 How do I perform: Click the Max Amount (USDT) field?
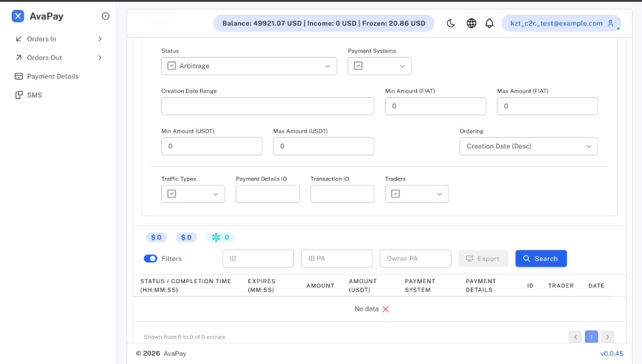click(324, 147)
